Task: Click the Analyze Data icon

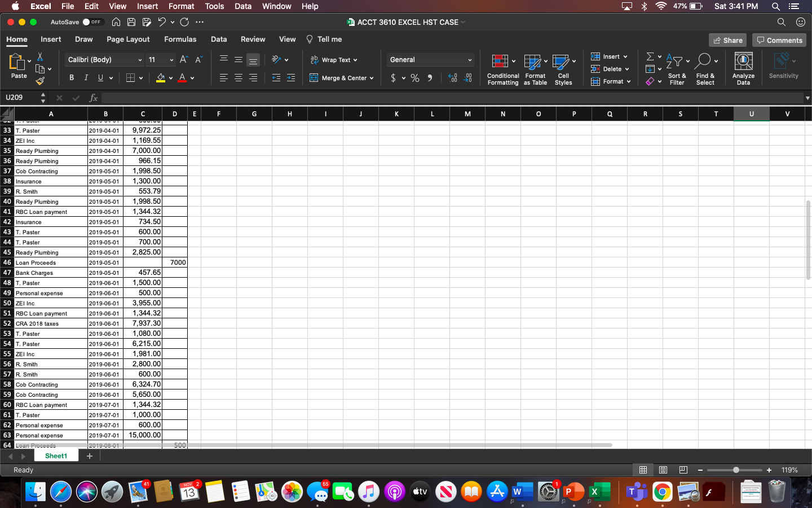Action: tap(743, 68)
